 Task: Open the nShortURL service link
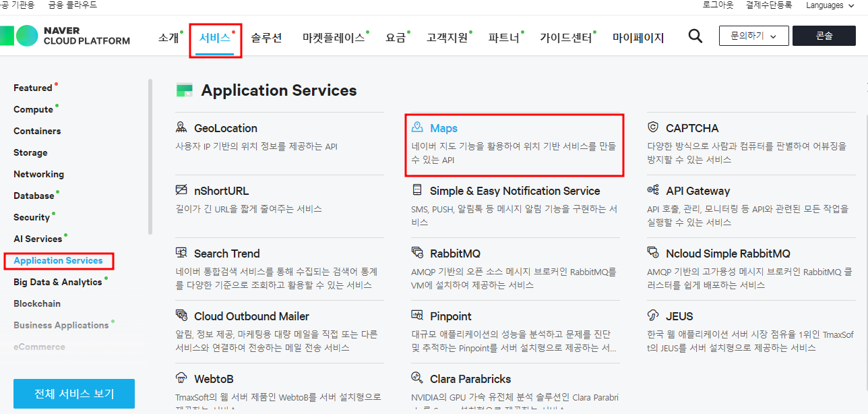(x=222, y=191)
